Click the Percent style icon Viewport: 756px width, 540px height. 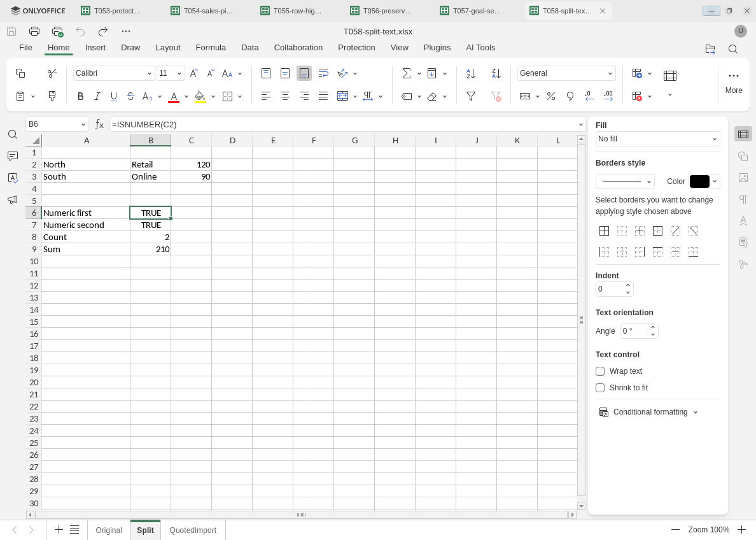point(551,97)
